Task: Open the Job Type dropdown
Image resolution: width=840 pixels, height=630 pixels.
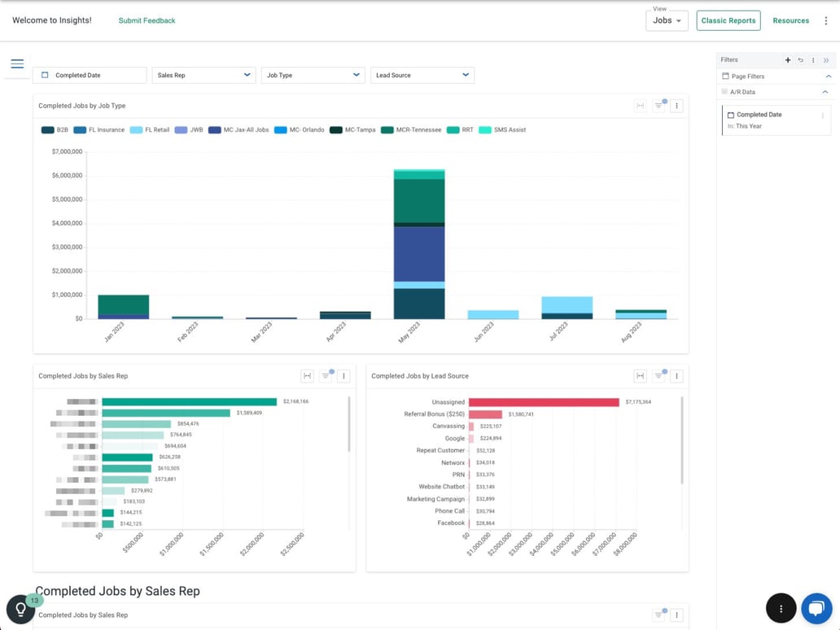Action: [313, 74]
